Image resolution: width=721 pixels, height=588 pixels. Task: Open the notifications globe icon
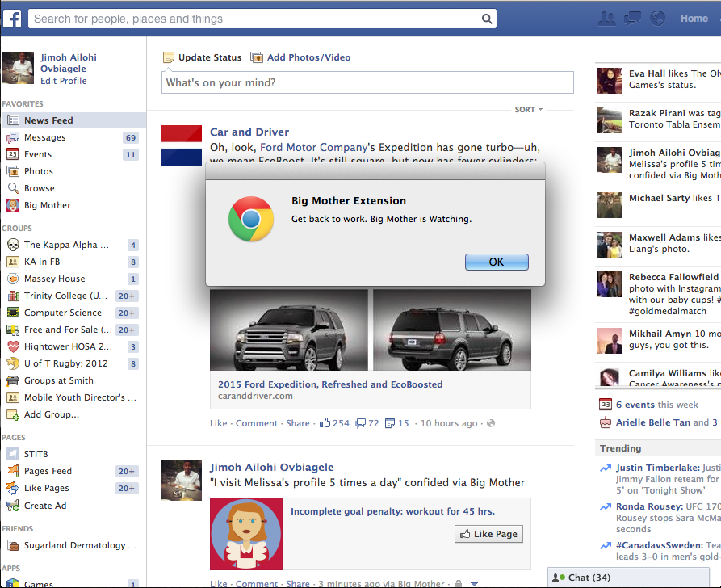click(x=657, y=19)
